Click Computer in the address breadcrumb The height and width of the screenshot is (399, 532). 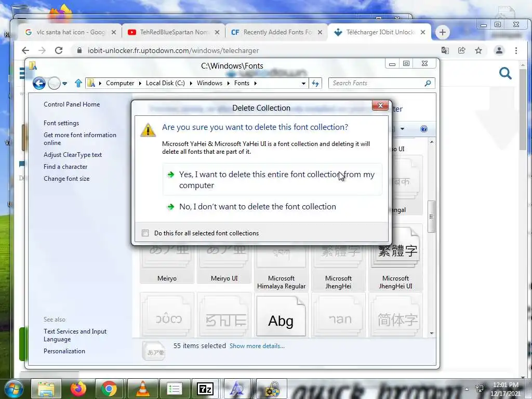[x=120, y=83]
